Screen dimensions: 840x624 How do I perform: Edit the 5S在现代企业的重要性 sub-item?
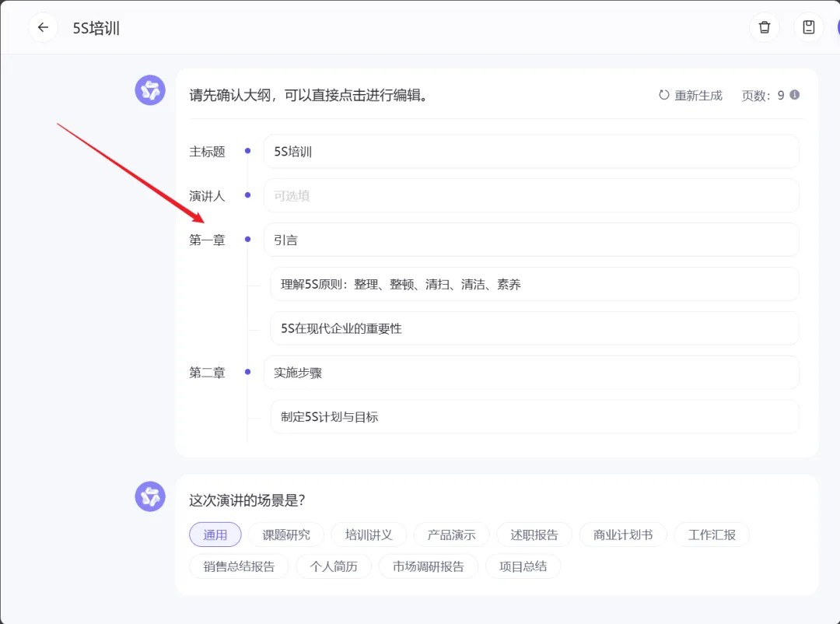pyautogui.click(x=534, y=328)
